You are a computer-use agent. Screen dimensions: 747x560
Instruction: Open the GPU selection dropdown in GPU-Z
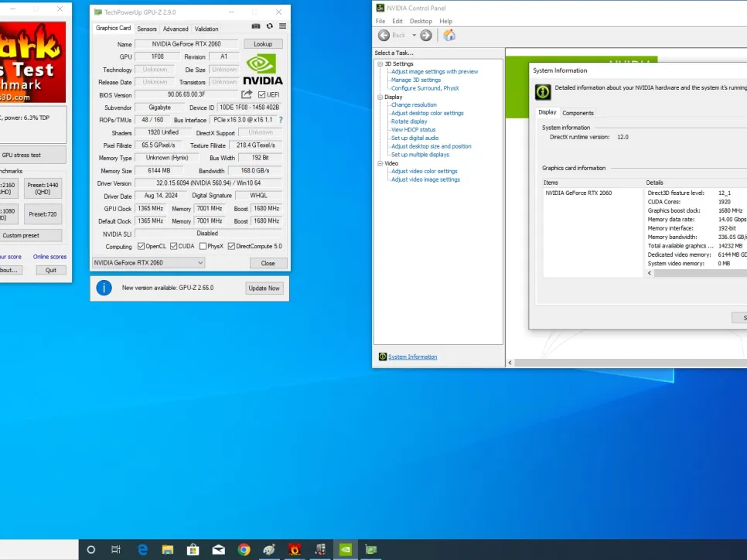point(148,263)
